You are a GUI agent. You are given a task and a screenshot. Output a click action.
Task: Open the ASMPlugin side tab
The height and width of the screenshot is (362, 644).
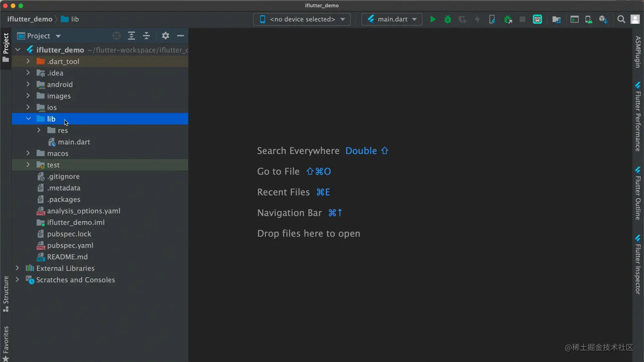638,52
